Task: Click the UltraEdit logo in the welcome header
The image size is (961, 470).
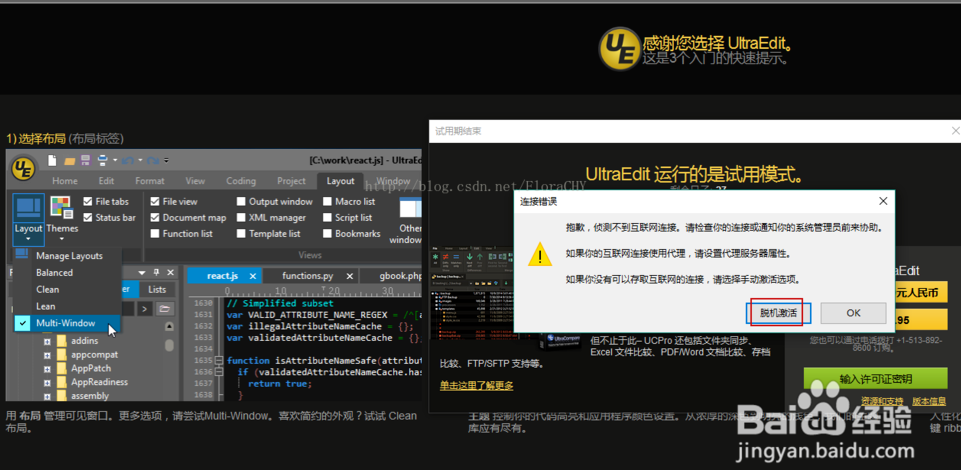Action: (x=620, y=47)
